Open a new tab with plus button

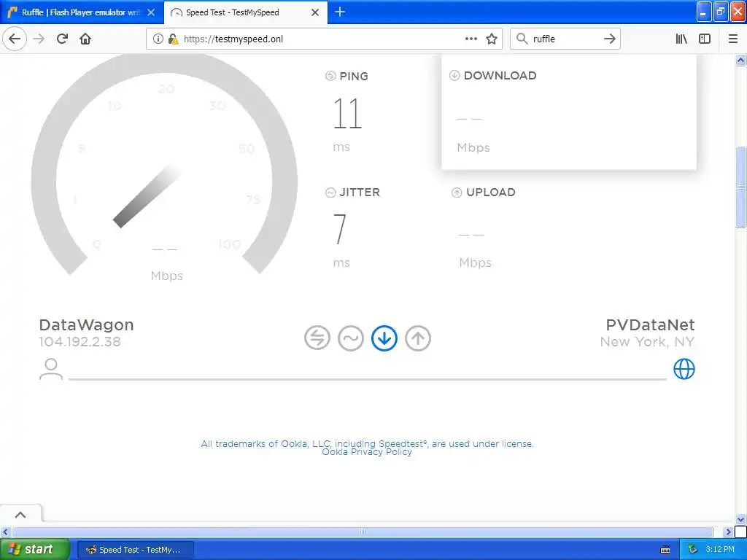point(340,12)
